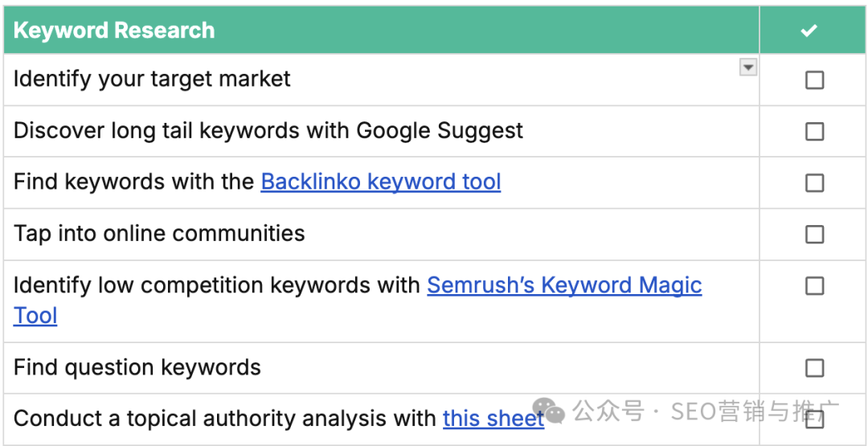This screenshot has height=446, width=868.
Task: Click the Google Suggest long tail keywords cell
Action: (x=382, y=131)
